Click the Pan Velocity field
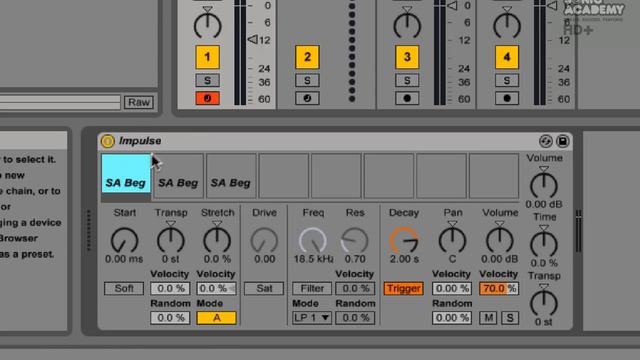Image resolution: width=640 pixels, height=360 pixels. point(452,289)
